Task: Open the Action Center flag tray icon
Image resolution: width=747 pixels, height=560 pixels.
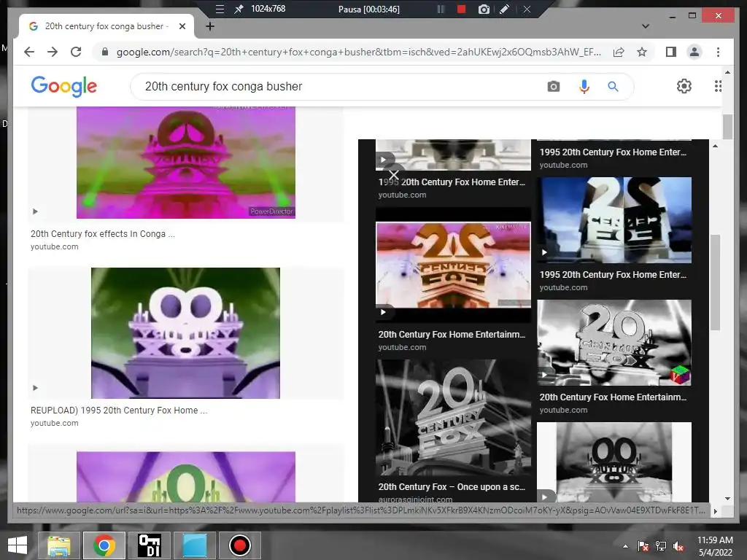Action: click(643, 546)
